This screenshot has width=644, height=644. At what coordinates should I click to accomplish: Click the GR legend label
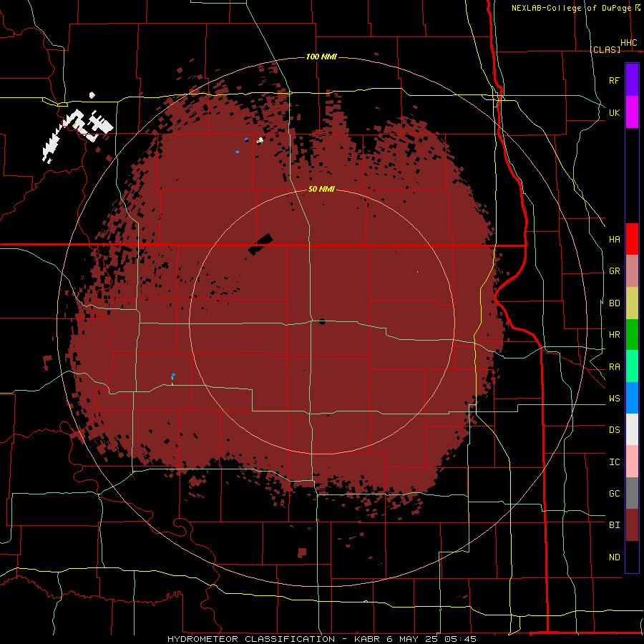pos(614,271)
